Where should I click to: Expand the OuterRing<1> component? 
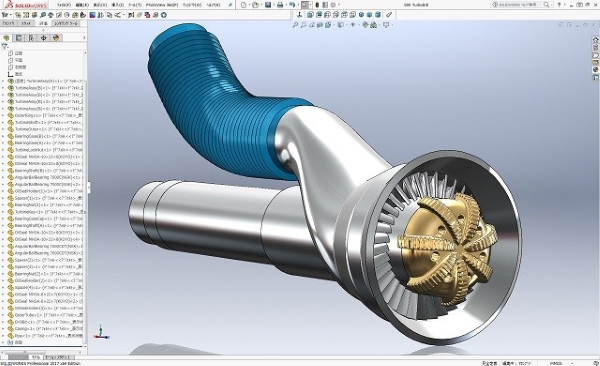(3, 115)
